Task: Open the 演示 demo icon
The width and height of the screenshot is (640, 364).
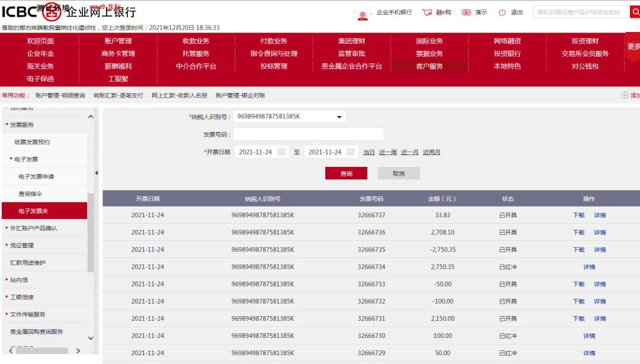Action: coord(466,12)
